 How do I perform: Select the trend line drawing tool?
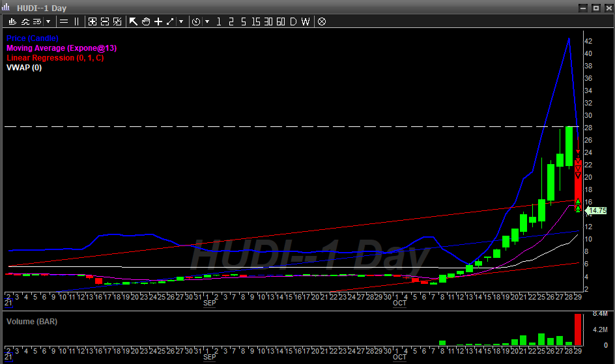[170, 21]
